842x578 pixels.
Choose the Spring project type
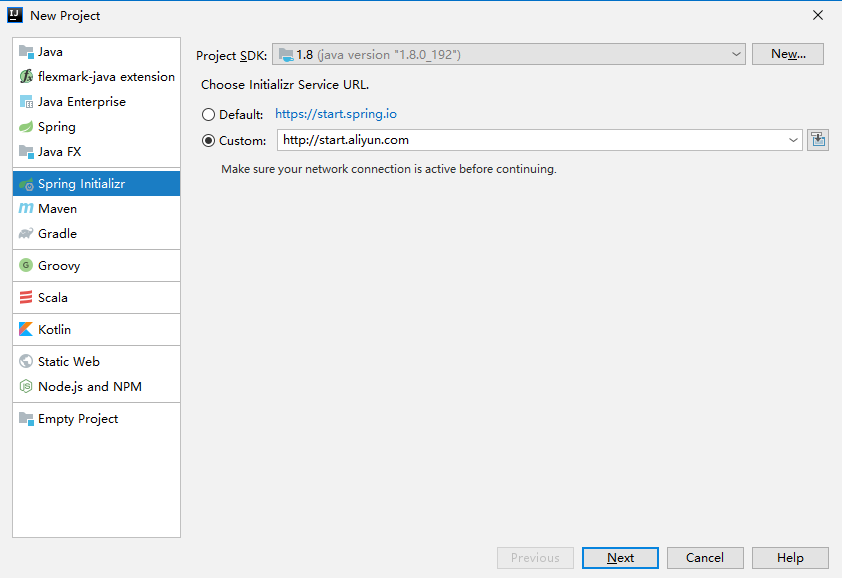[96, 127]
